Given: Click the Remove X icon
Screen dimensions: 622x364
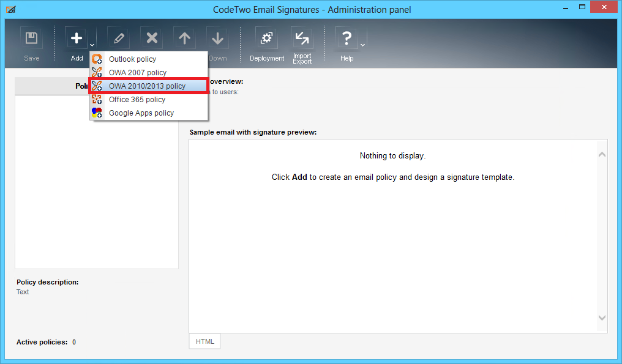Looking at the screenshot, I should point(152,38).
